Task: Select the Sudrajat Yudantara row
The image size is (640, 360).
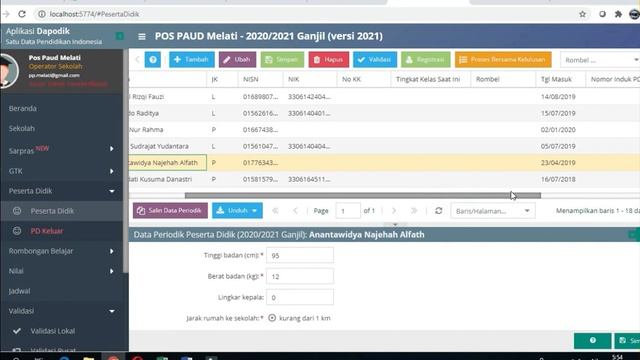Action: (384, 146)
